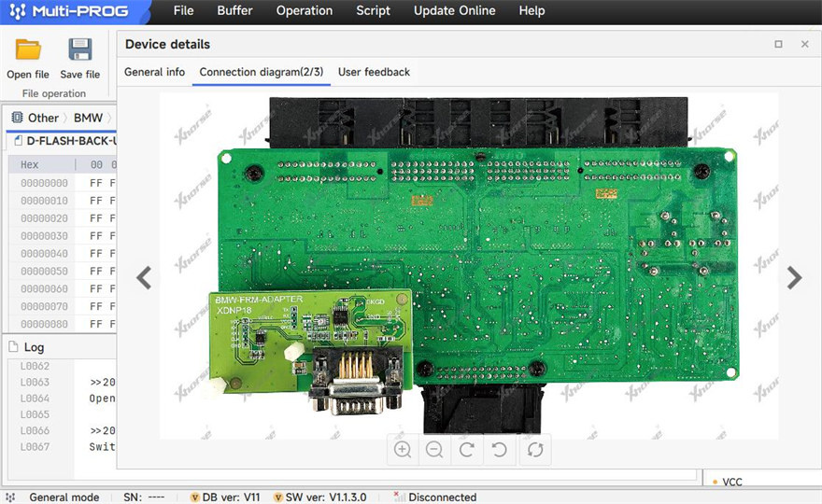822x504 pixels.
Task: Open the Update Online menu
Action: pos(455,11)
